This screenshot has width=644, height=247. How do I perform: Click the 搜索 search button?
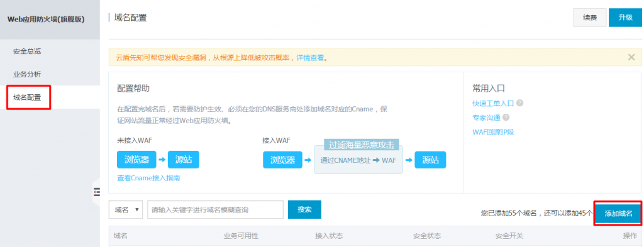point(304,209)
